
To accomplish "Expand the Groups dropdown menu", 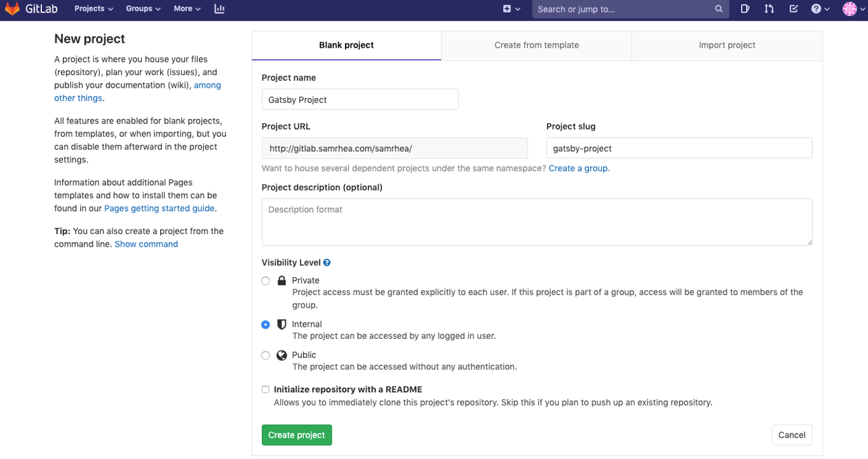I will (x=143, y=9).
